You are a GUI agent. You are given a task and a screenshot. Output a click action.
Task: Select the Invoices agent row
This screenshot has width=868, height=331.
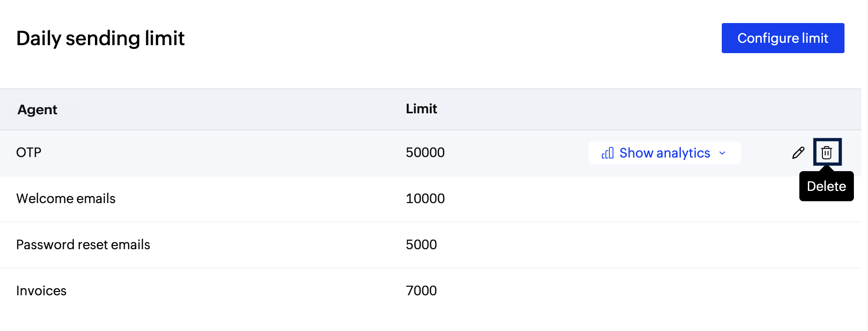(x=41, y=291)
